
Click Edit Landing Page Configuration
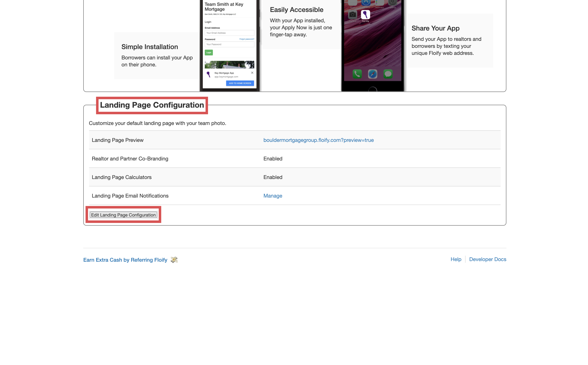click(x=123, y=215)
